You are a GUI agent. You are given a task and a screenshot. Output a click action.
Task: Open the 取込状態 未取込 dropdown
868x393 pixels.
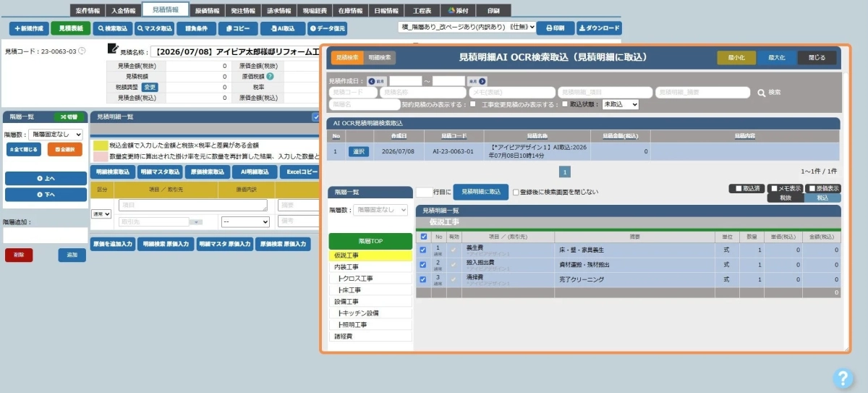[x=621, y=104]
